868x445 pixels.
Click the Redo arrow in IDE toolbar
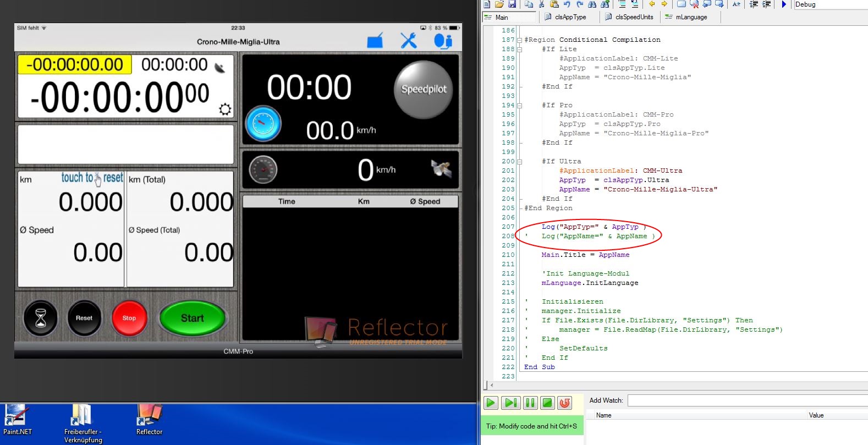[x=580, y=4]
